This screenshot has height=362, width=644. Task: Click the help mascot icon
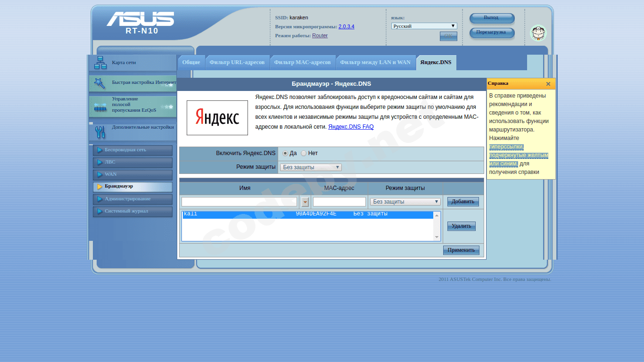pos(538,33)
